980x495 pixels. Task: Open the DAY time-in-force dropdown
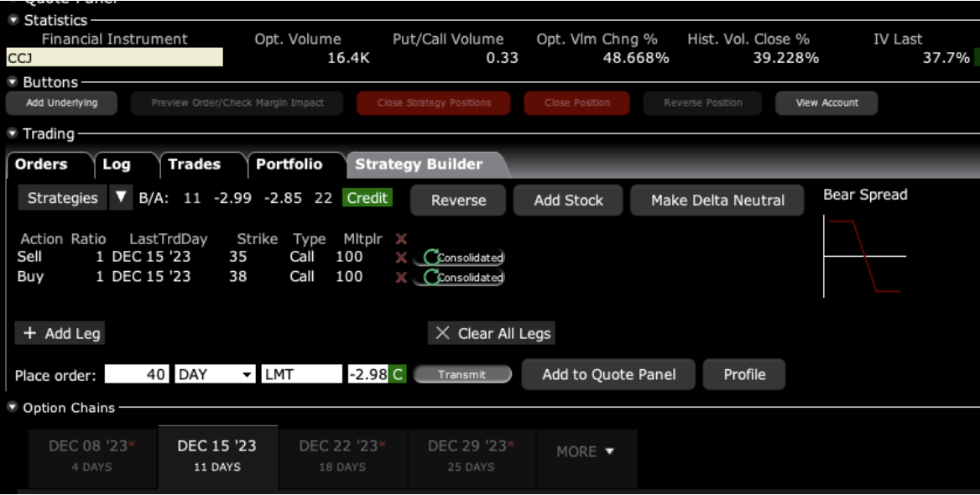click(248, 375)
